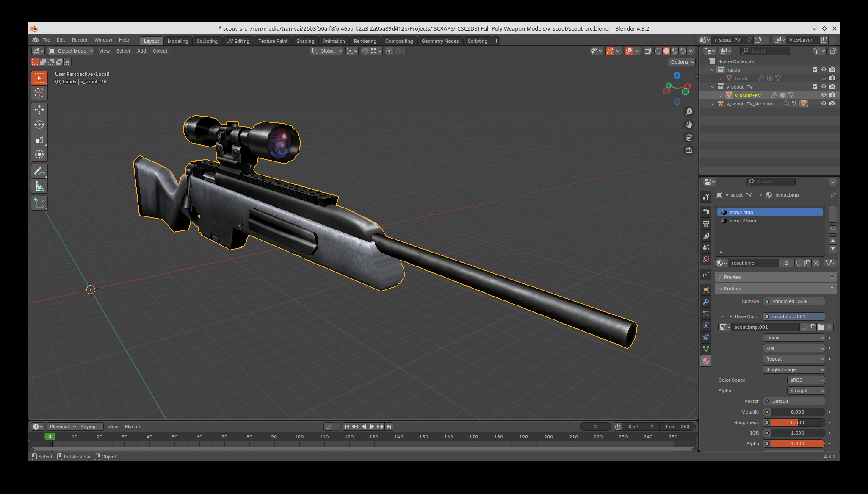Image resolution: width=868 pixels, height=494 pixels.
Task: Toggle X-ray display mode
Action: 648,51
